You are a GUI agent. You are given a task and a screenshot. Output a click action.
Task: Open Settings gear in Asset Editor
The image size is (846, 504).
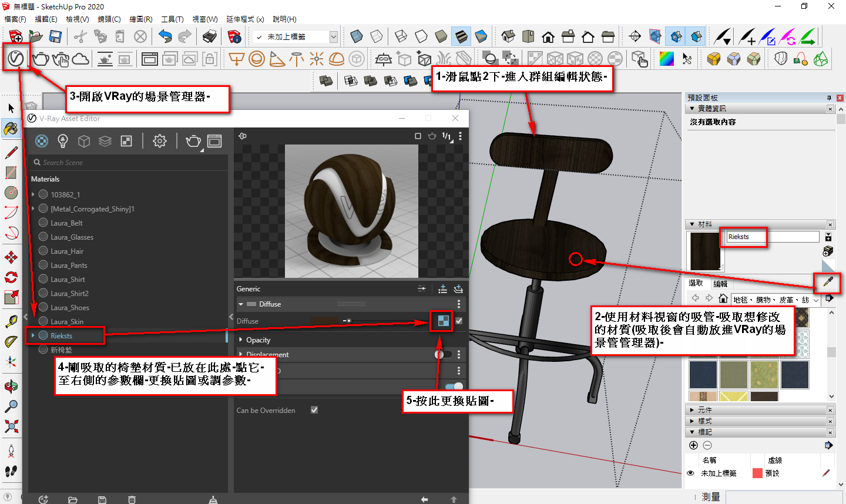coord(159,141)
